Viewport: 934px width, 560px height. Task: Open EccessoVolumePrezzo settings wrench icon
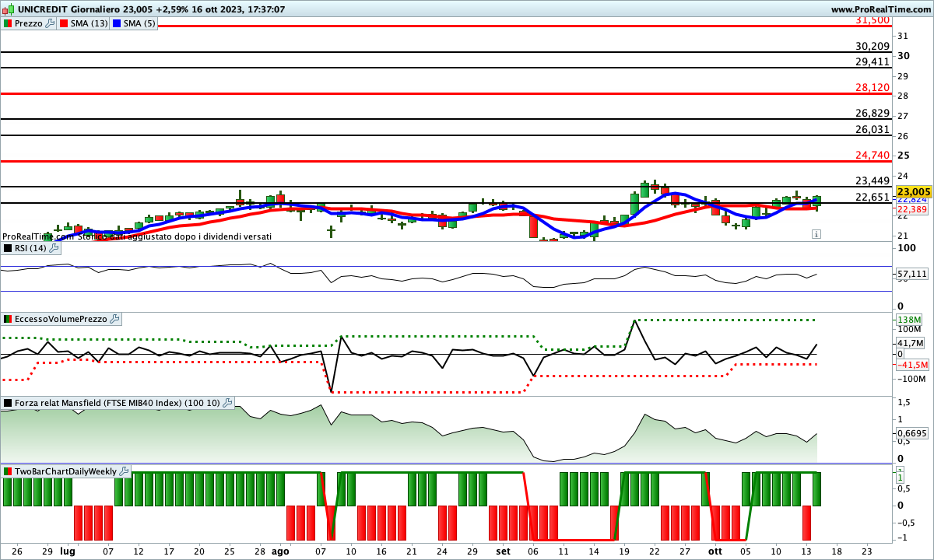[x=114, y=319]
